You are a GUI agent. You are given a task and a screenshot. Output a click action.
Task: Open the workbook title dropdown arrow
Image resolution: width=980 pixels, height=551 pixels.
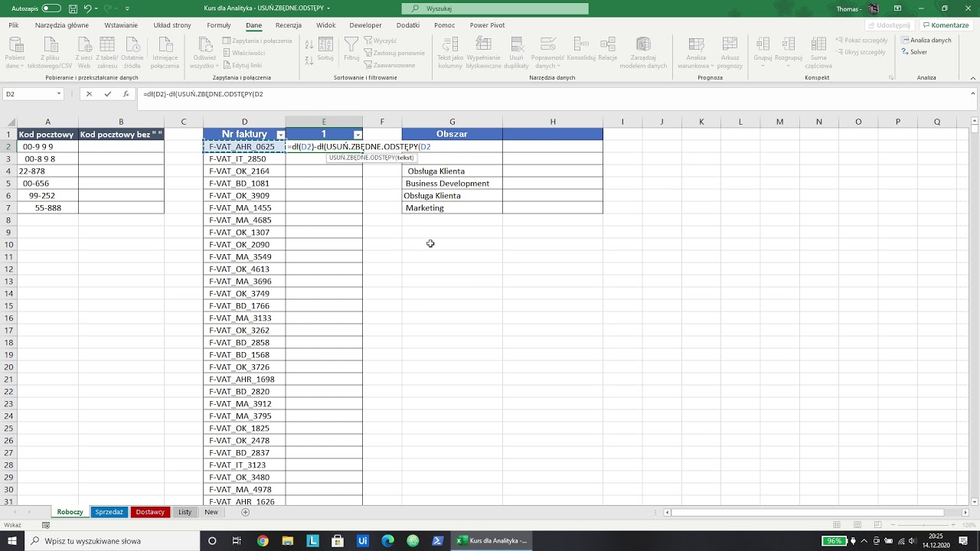tap(328, 8)
